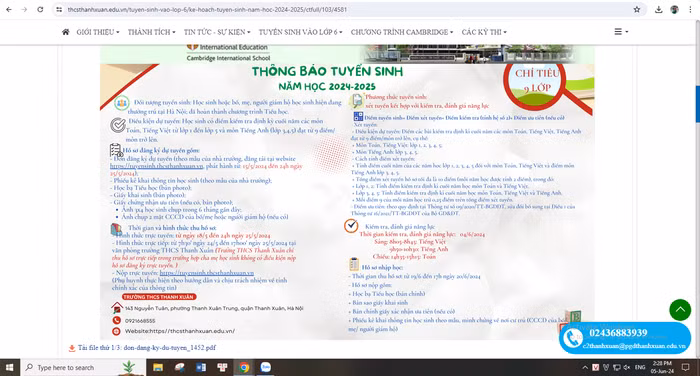
Task: Download file don-dang-ky-du-tuyen_1452.pdf
Action: (x=170, y=347)
